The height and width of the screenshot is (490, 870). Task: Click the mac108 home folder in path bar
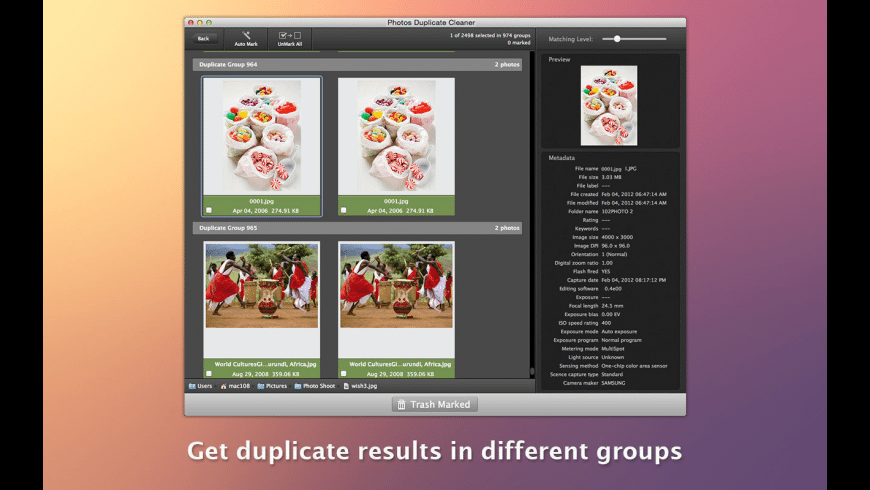(x=235, y=386)
